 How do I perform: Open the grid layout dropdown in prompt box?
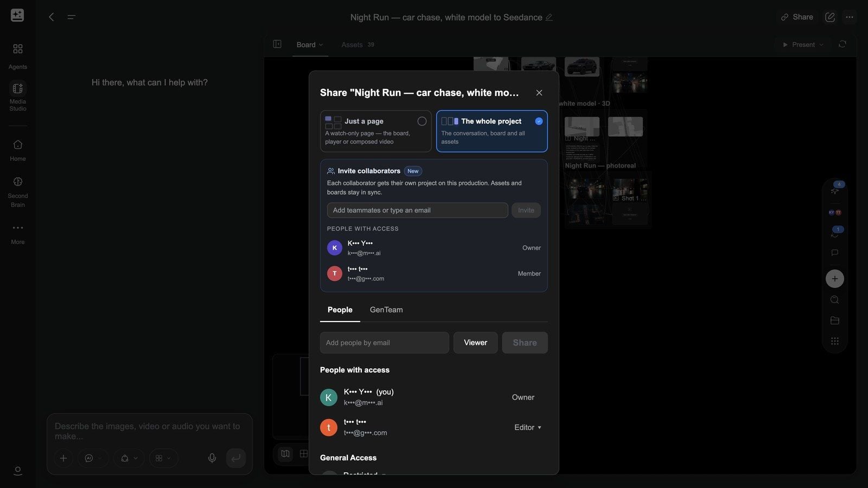click(x=163, y=458)
